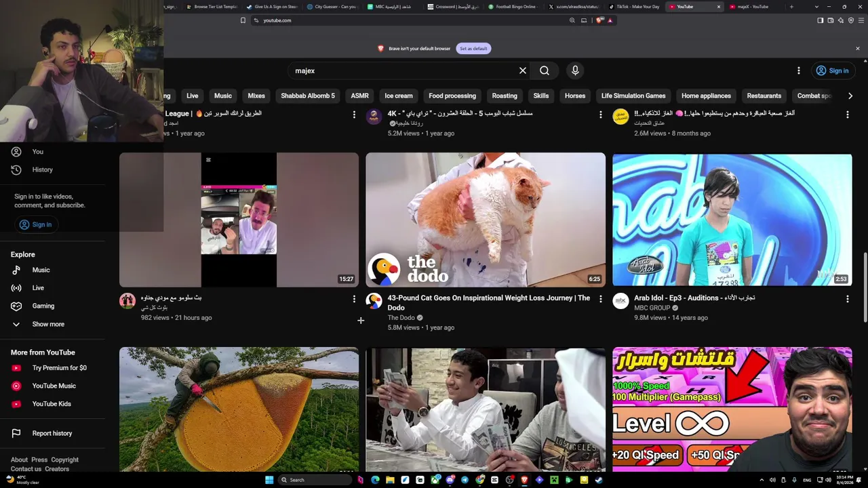Open channel avatar of the 982-views video
The image size is (868, 488).
(x=127, y=301)
